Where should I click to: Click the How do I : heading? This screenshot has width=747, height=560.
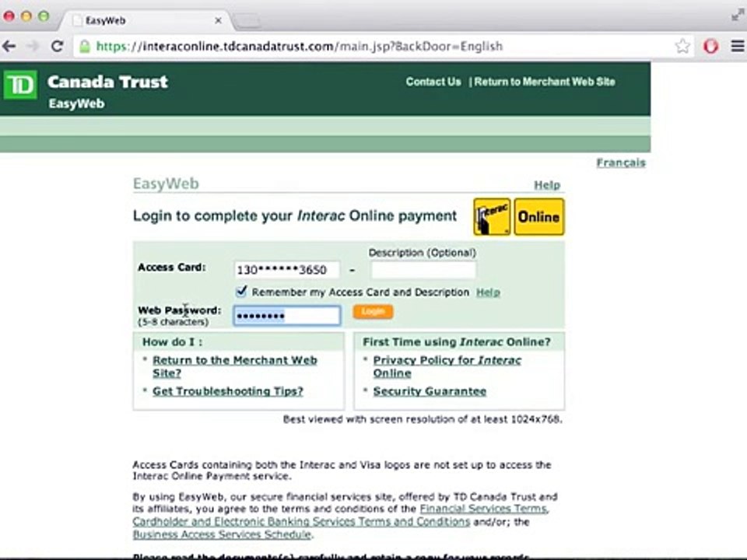172,342
